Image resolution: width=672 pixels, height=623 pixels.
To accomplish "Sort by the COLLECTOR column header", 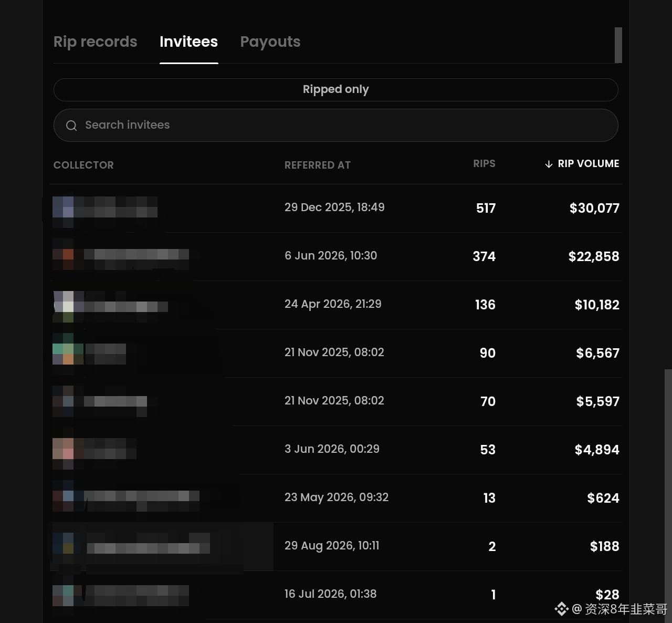I will pos(83,165).
